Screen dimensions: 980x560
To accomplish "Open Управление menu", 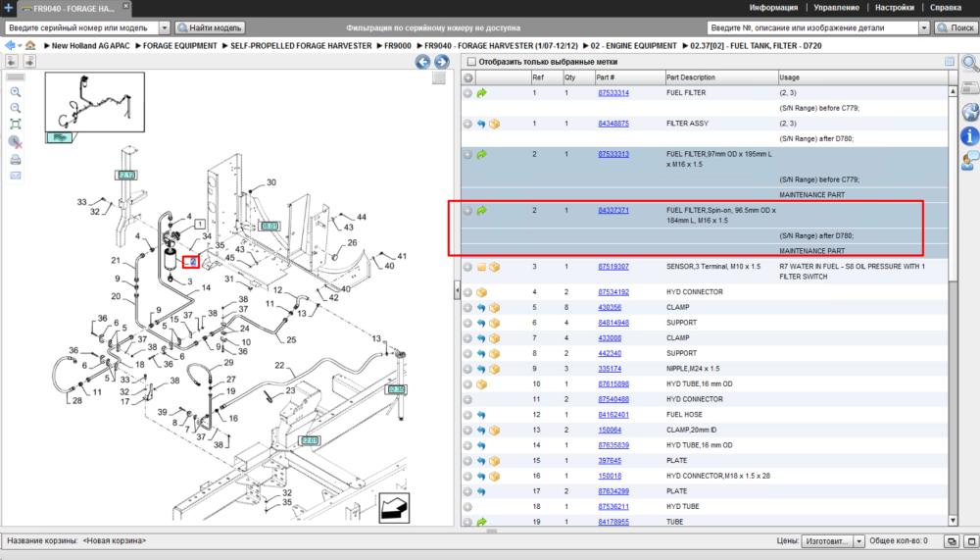I will coord(836,8).
